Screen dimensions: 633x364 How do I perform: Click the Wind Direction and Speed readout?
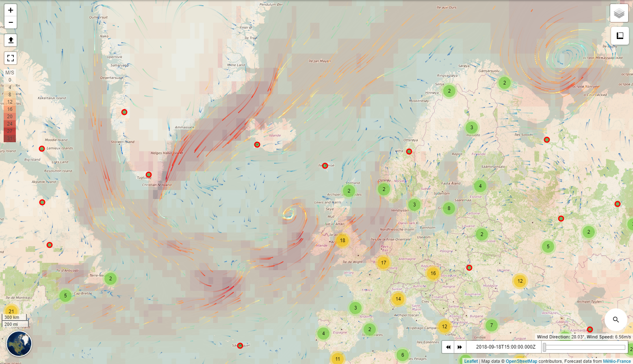pos(584,337)
